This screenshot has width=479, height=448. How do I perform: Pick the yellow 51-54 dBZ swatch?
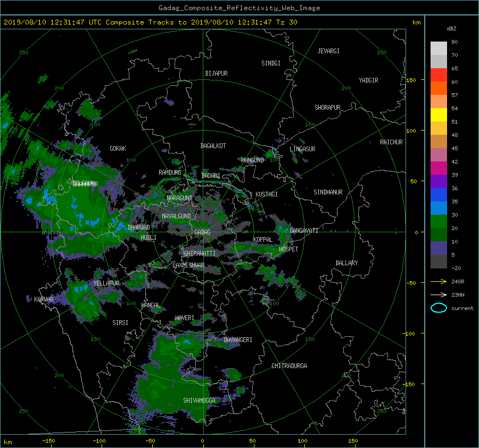[x=439, y=115]
